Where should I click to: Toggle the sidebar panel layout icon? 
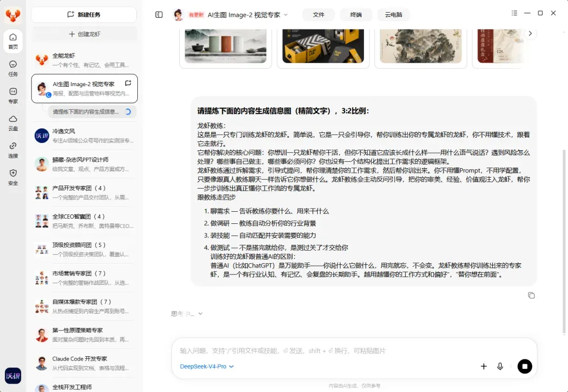(159, 15)
